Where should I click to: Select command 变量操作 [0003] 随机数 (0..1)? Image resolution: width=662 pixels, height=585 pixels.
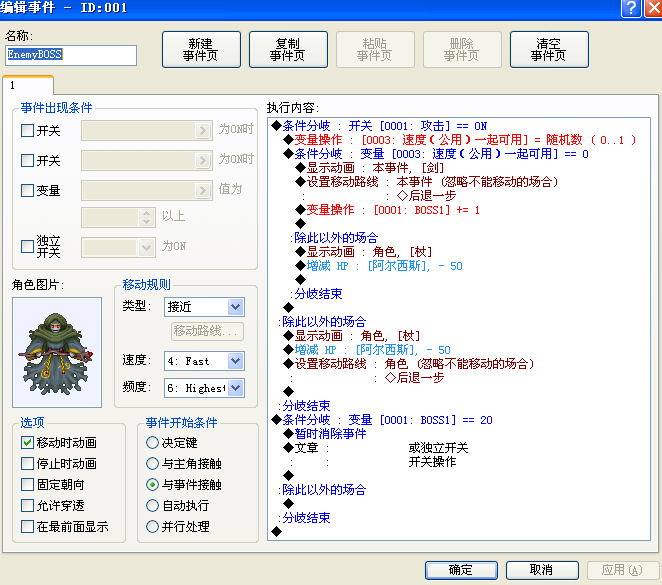(x=460, y=140)
